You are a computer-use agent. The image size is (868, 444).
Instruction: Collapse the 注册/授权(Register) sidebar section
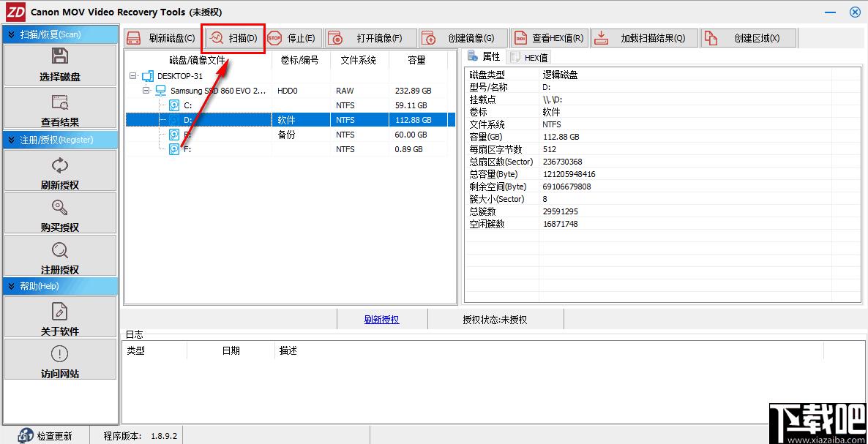pyautogui.click(x=60, y=140)
